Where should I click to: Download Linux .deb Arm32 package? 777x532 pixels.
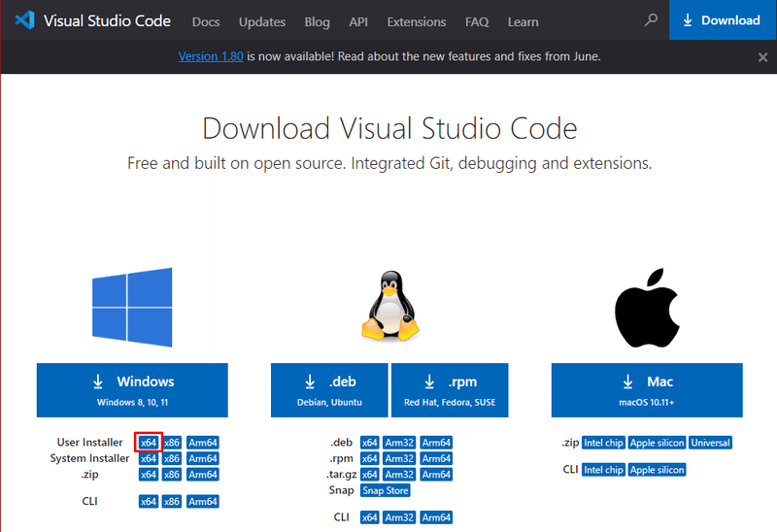pyautogui.click(x=399, y=443)
